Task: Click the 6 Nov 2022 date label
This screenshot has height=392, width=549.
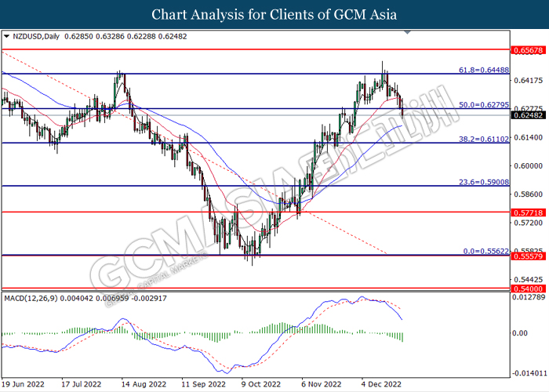Action: pyautogui.click(x=321, y=384)
